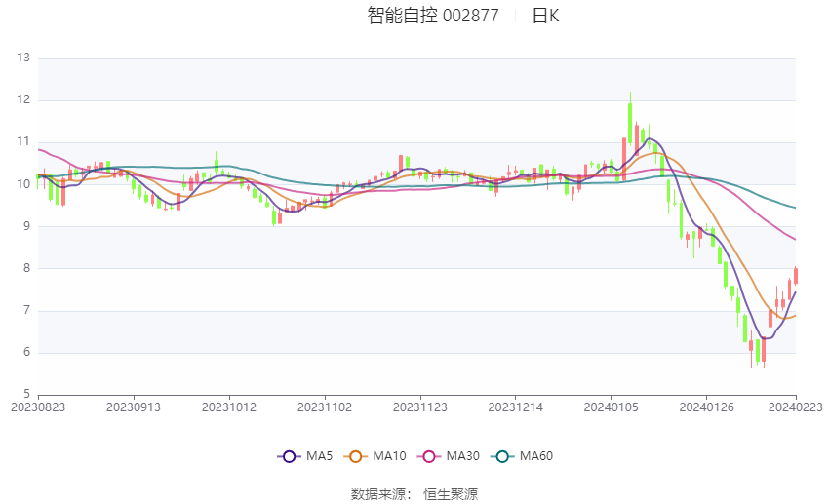Click the data source text 数据来源：恒生聚源
This screenshot has width=829, height=504.
pos(414,494)
